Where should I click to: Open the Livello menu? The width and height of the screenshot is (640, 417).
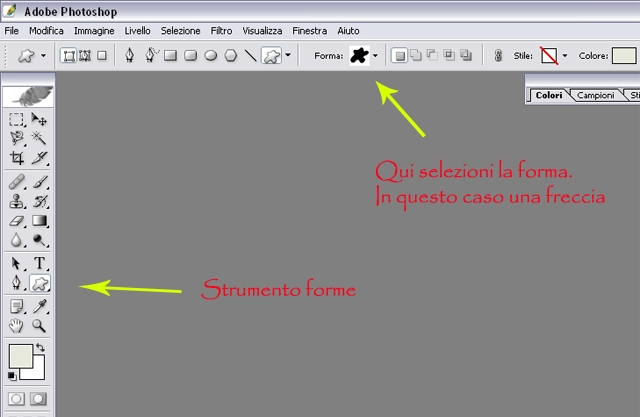138,31
